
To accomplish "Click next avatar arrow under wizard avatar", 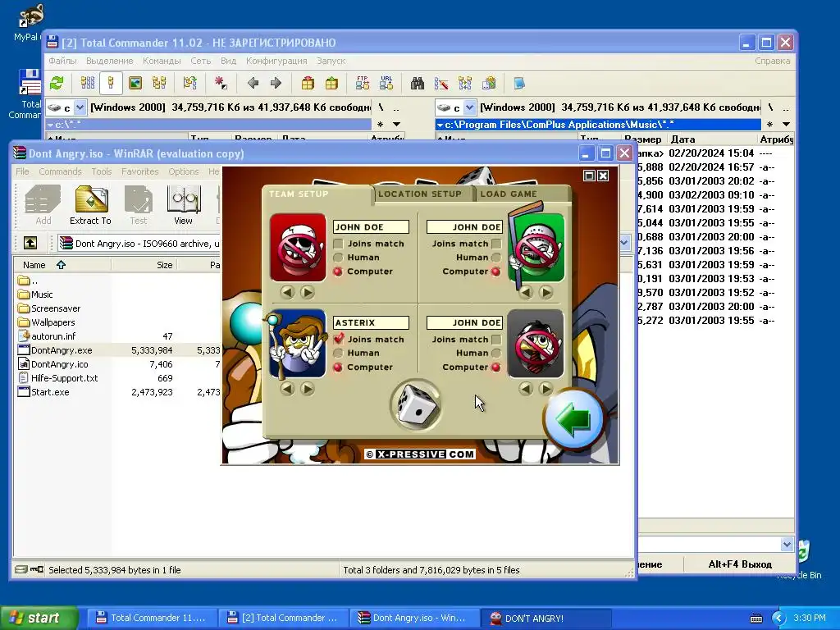I will tap(308, 388).
